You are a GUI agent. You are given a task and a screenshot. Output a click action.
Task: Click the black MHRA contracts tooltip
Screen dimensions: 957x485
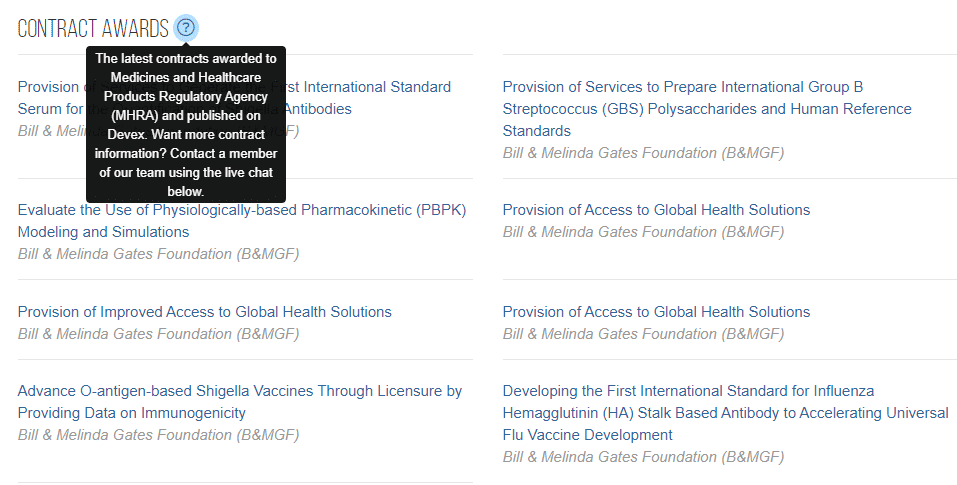tap(186, 124)
